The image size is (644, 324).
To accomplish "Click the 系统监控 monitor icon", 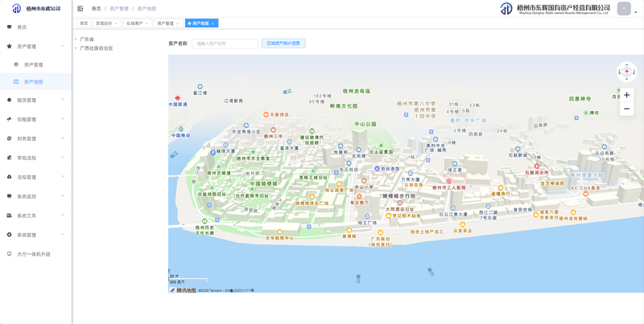I will pos(9,196).
